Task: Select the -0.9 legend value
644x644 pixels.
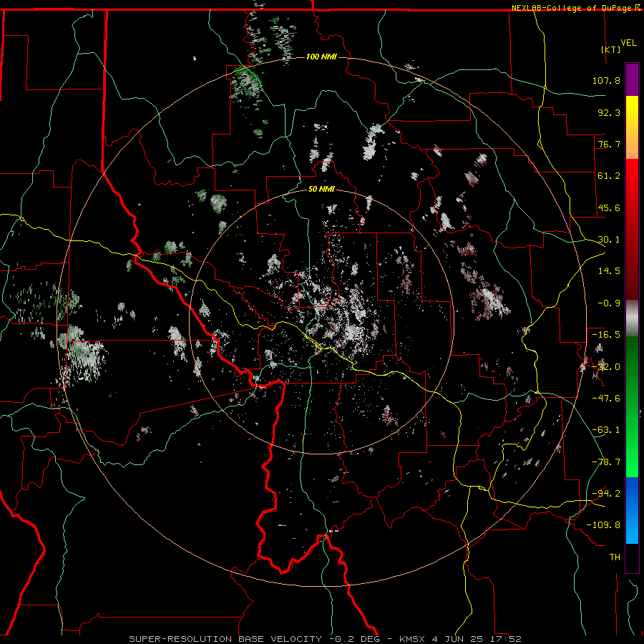Action: point(609,303)
